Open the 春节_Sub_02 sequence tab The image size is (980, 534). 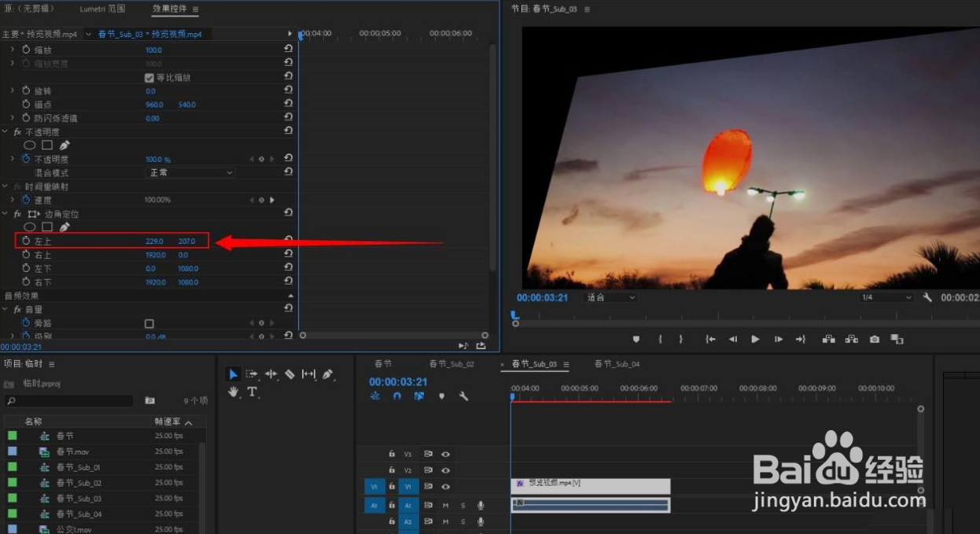(x=451, y=364)
